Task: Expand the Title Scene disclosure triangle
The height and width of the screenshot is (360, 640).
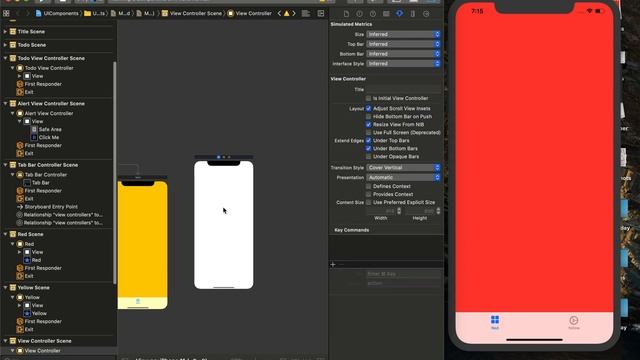Action: pyautogui.click(x=5, y=31)
